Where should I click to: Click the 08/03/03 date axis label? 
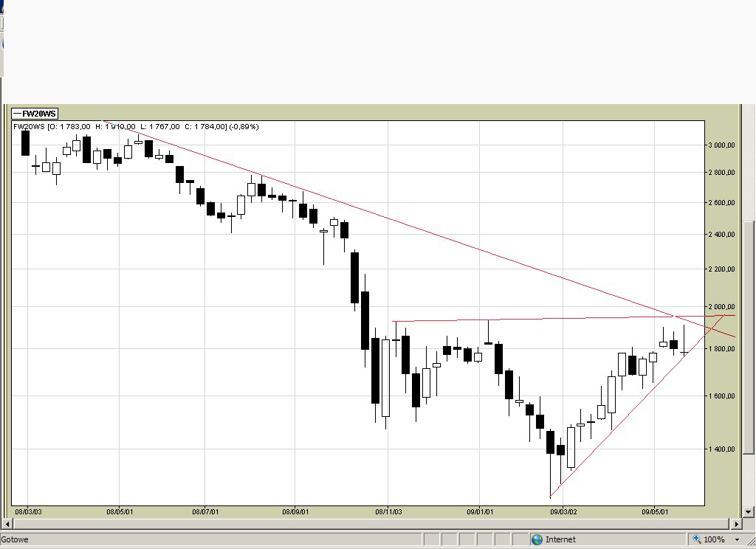(29, 511)
